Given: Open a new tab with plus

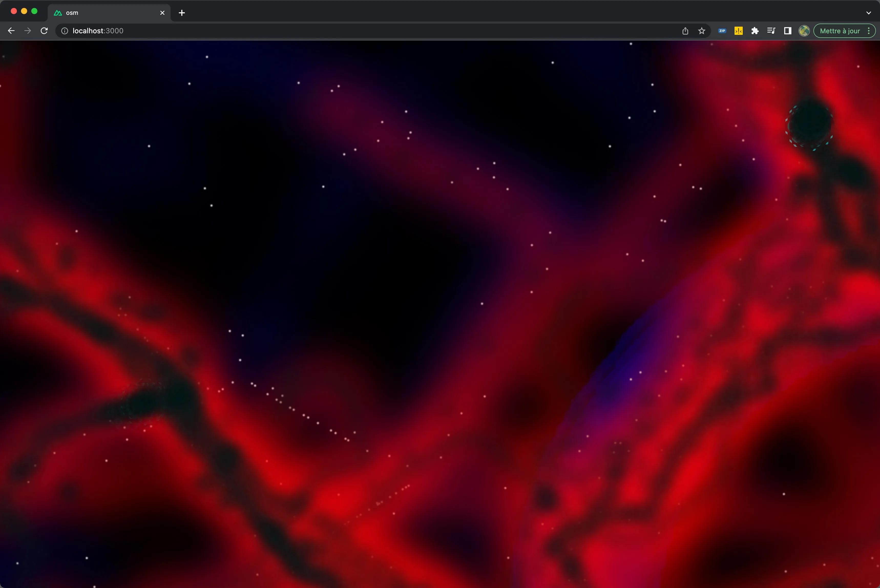Looking at the screenshot, I should [x=182, y=13].
